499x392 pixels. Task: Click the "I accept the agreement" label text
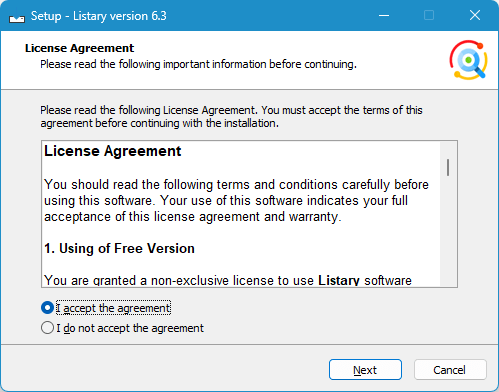(x=113, y=308)
